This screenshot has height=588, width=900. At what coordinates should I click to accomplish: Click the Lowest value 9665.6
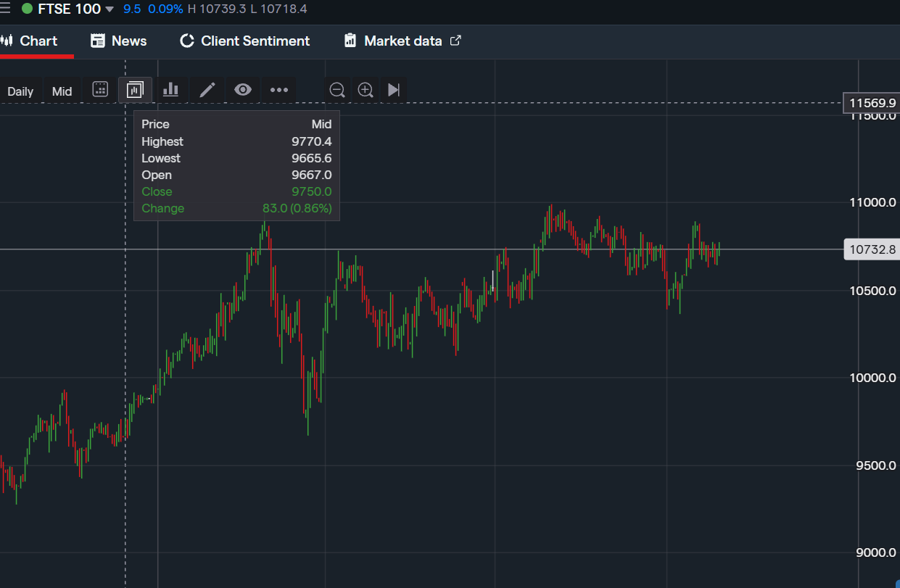(x=312, y=158)
